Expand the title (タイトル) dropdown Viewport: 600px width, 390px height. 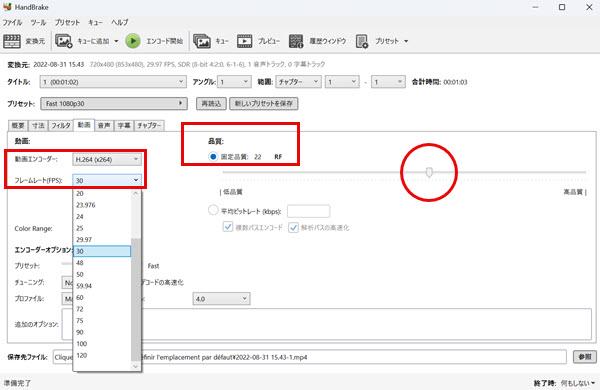(x=113, y=82)
